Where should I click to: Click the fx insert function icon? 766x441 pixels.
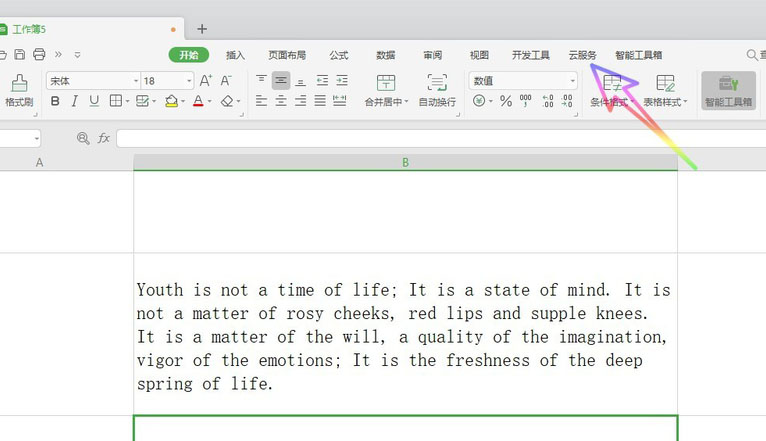104,138
